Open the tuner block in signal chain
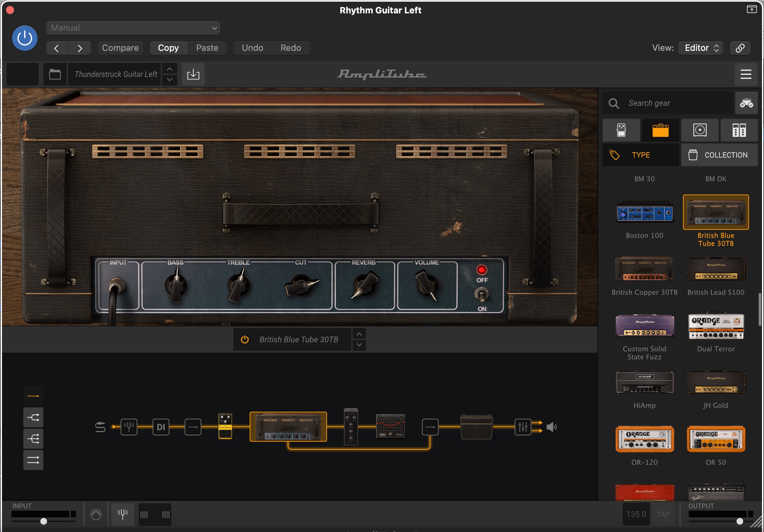 coord(129,427)
